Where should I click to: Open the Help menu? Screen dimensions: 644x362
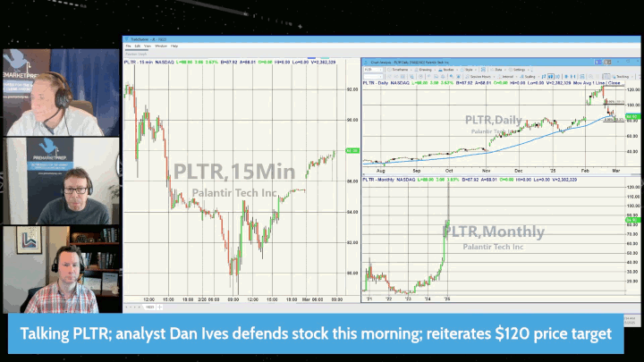tap(174, 46)
